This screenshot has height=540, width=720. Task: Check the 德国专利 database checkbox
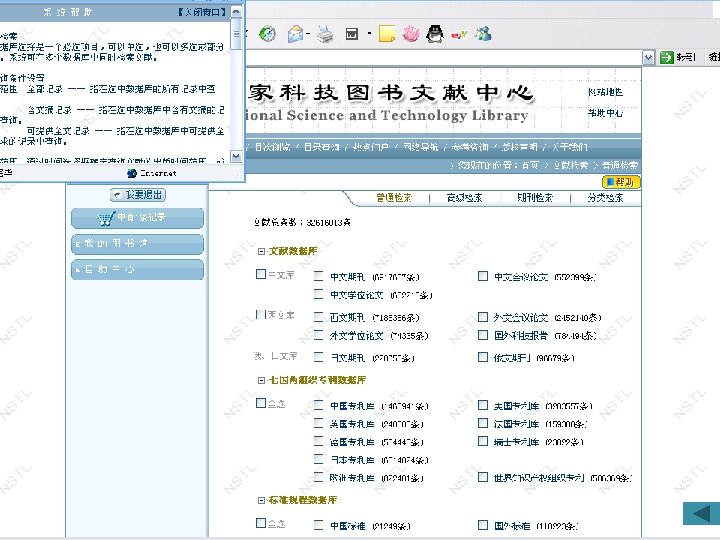(318, 441)
